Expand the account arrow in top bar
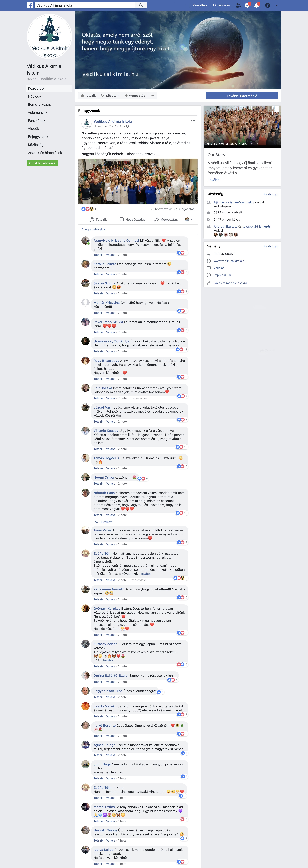308x868 pixels. [277, 5]
